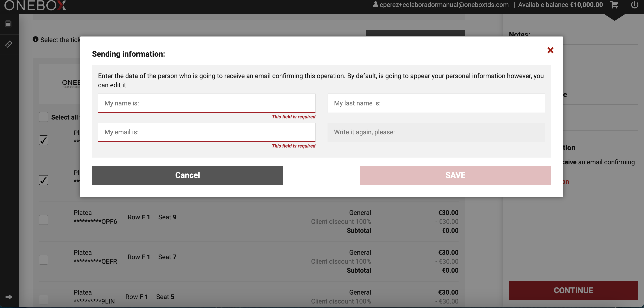Expand the sidebar with arrow icon
644x308 pixels.
(x=9, y=297)
